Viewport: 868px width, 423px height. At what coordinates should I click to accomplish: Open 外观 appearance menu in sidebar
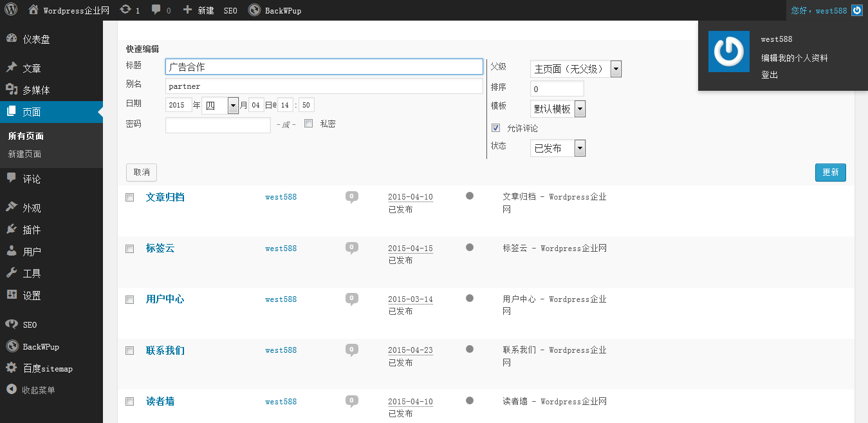(x=32, y=208)
